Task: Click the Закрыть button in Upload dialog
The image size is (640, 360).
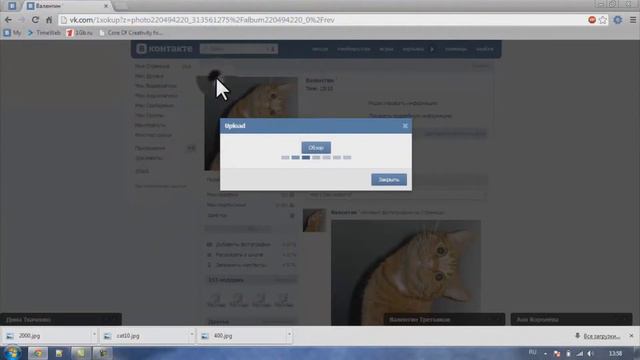Action: click(x=389, y=180)
